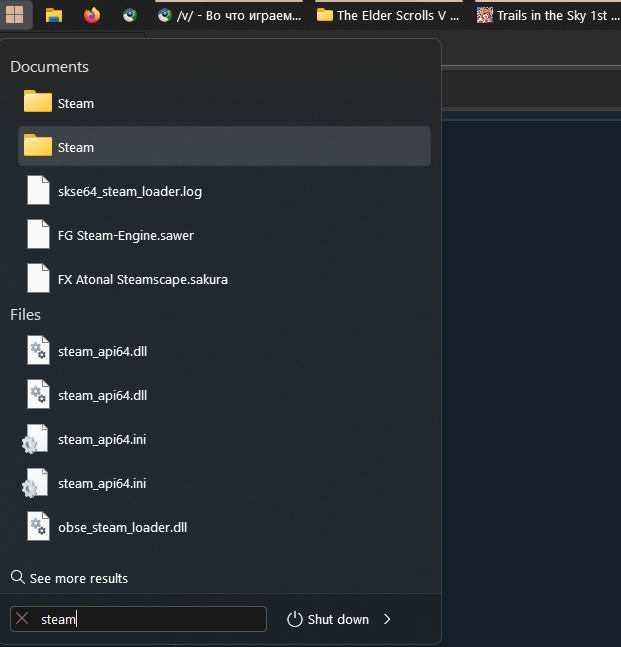Open the first steam_api64.ini result
This screenshot has height=647, width=621.
pos(224,439)
